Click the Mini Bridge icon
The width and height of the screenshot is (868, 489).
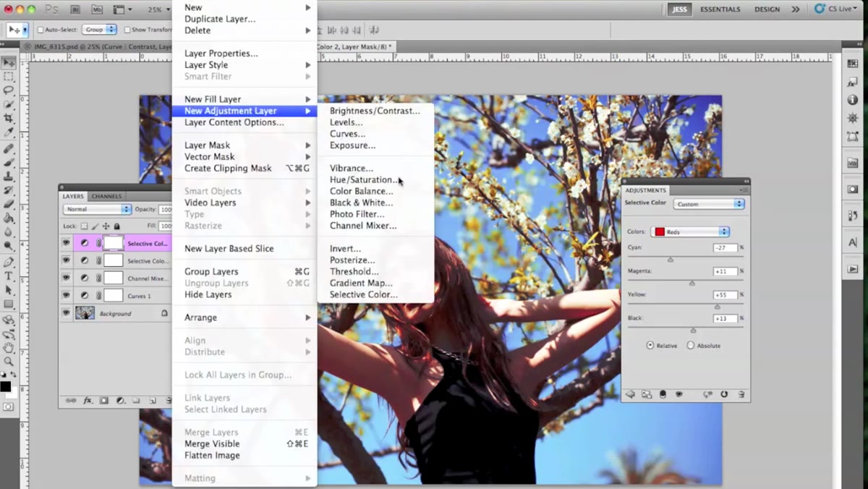click(95, 9)
